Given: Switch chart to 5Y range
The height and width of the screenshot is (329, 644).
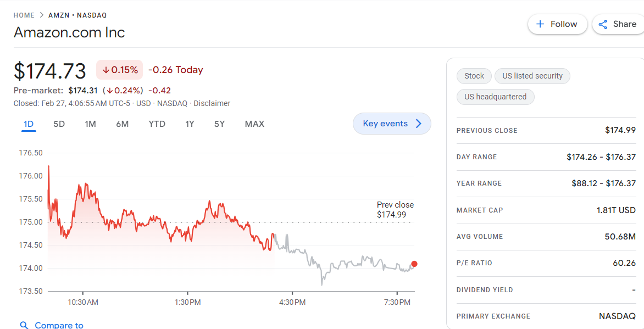Looking at the screenshot, I should 219,124.
